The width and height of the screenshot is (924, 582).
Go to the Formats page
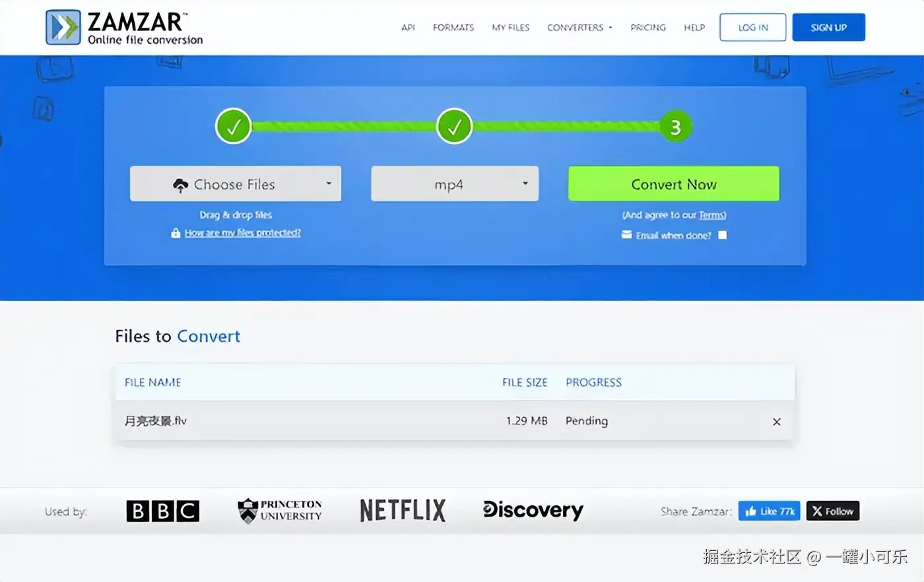(x=453, y=28)
